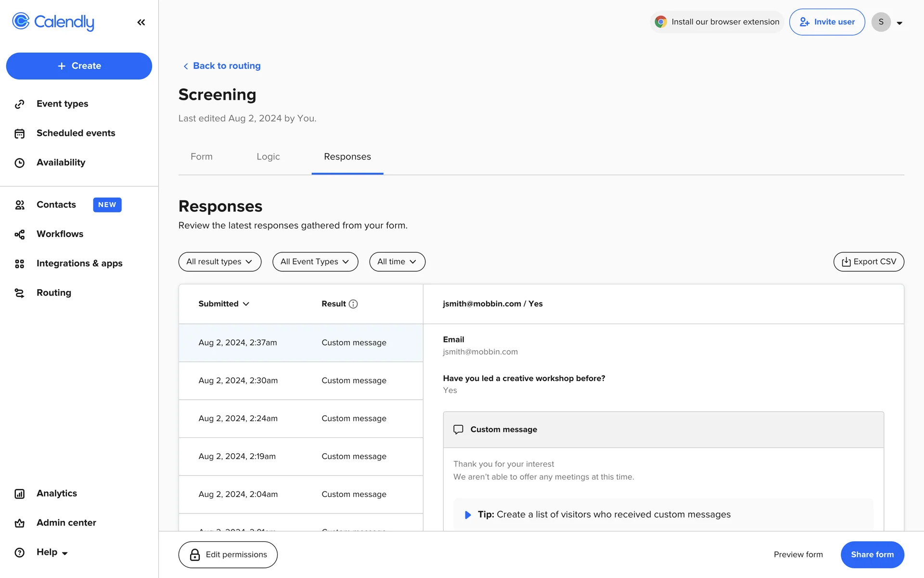Collapse the sidebar with double-chevron icon
Viewport: 924px width, 578px height.
(141, 22)
